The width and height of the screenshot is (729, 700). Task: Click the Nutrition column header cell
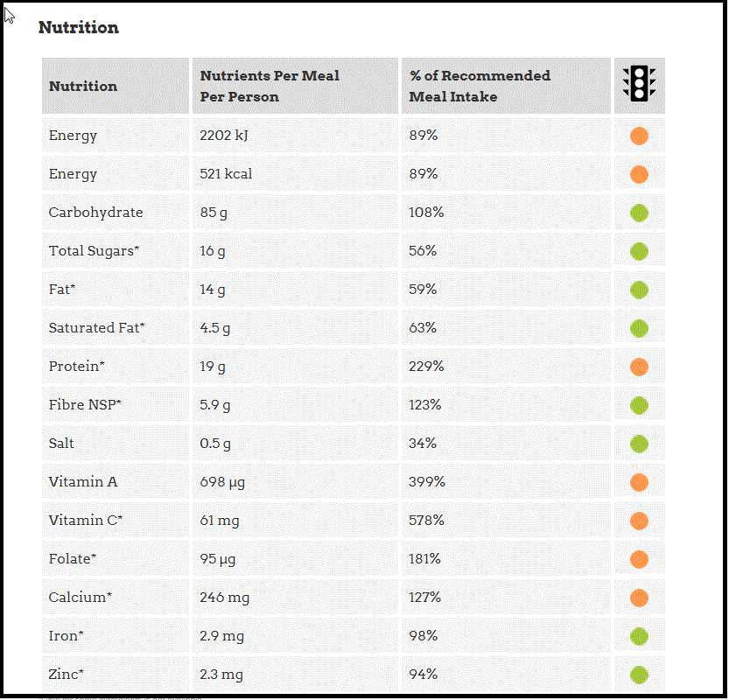pos(83,86)
